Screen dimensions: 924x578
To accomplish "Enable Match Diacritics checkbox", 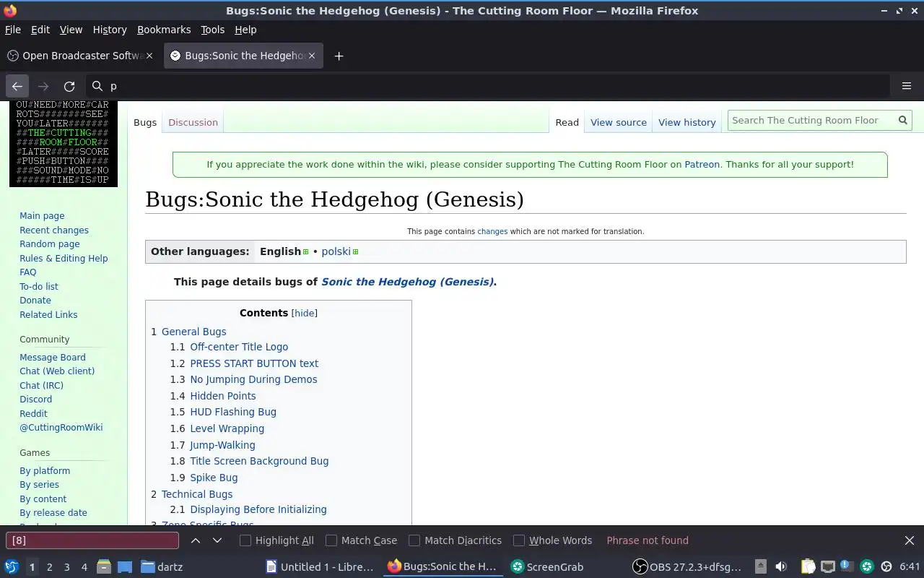I will [414, 540].
